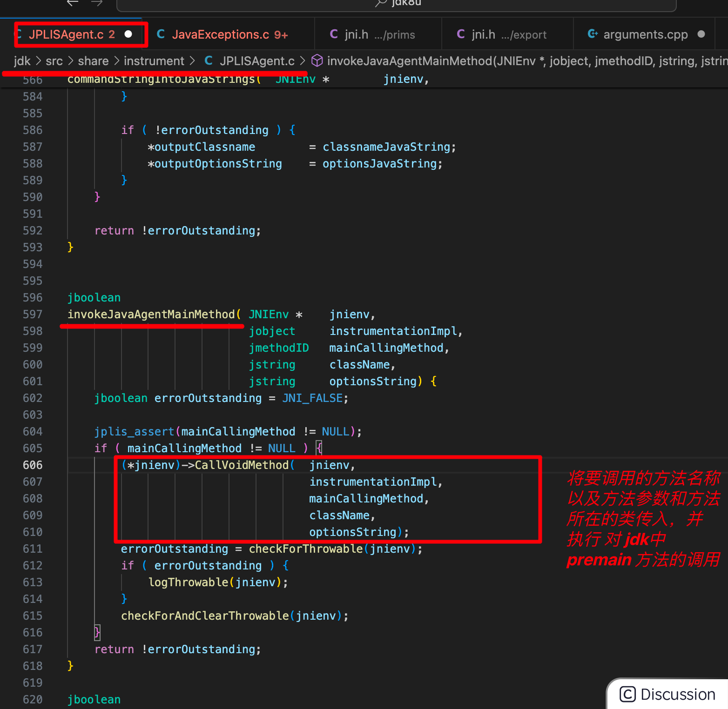Click classnameJavaString on line 587
The height and width of the screenshot is (709, 728).
(386, 147)
